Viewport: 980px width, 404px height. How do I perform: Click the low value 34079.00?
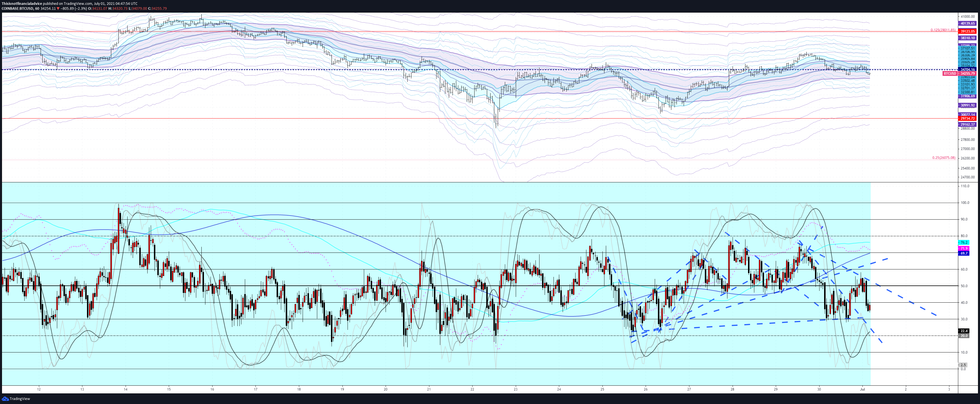tap(139, 8)
